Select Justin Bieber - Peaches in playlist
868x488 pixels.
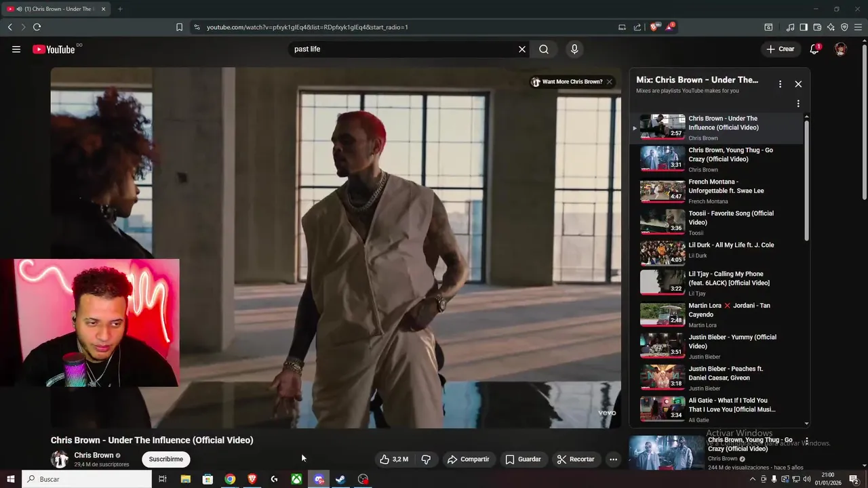pyautogui.click(x=715, y=378)
